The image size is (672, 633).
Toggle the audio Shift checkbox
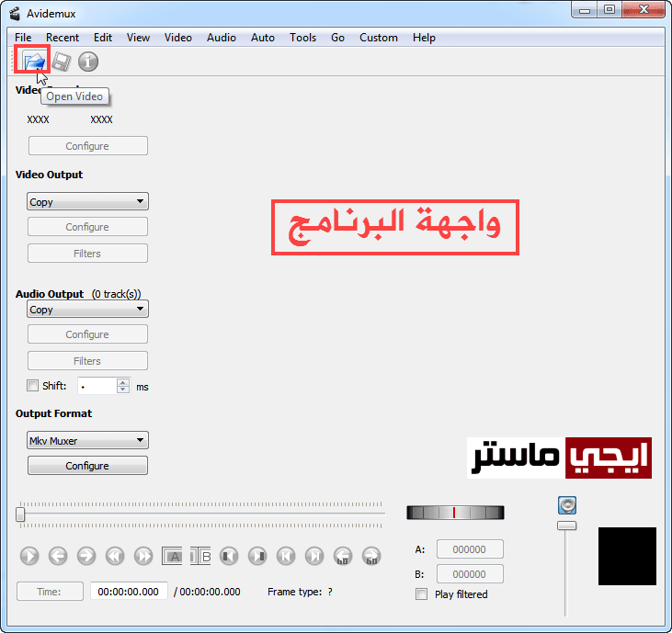pos(32,386)
